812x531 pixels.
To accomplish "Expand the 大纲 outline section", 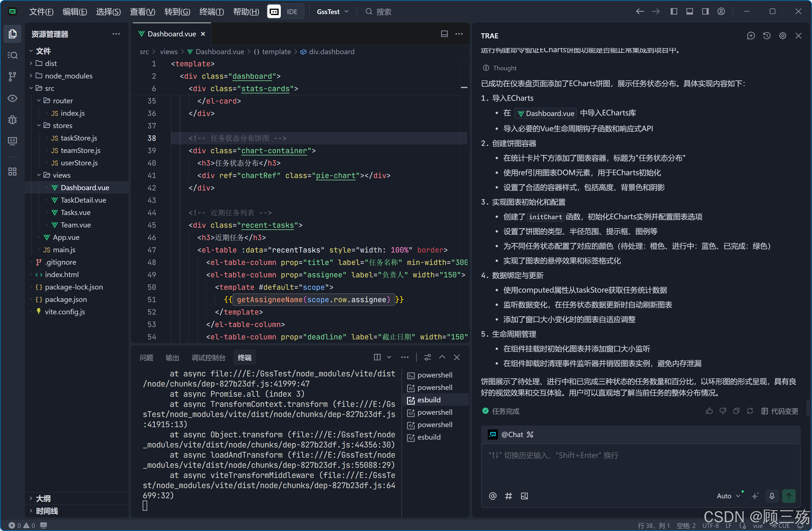I will pyautogui.click(x=43, y=499).
